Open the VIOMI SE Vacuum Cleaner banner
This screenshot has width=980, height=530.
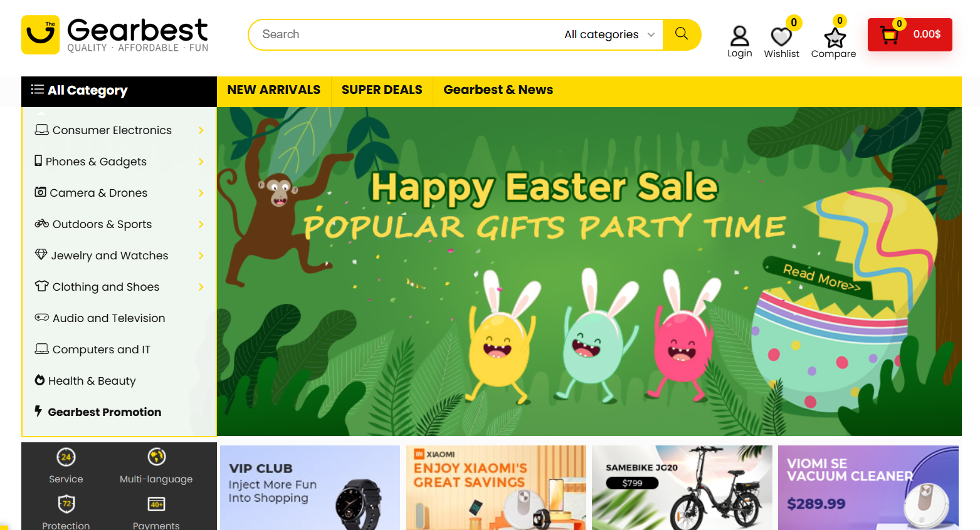pos(868,487)
